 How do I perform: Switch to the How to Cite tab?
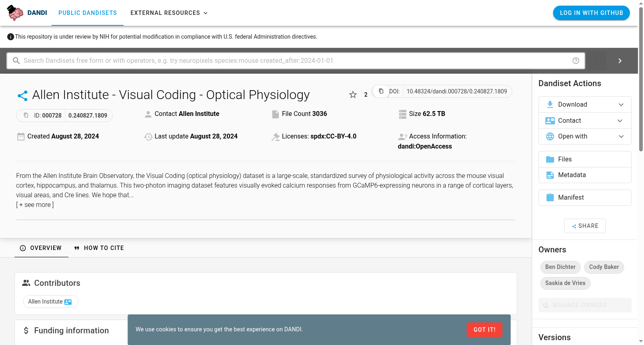click(x=99, y=248)
